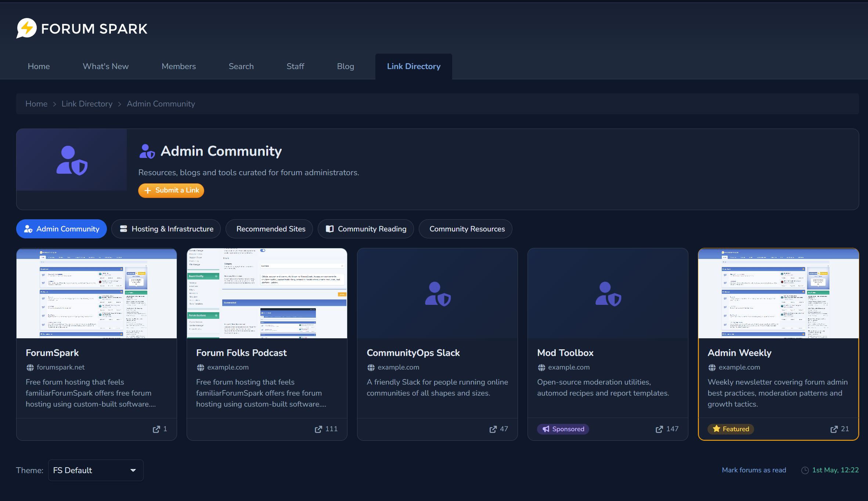Click the admin shield icon beside Admin Community heading
The image size is (868, 501).
tap(147, 151)
